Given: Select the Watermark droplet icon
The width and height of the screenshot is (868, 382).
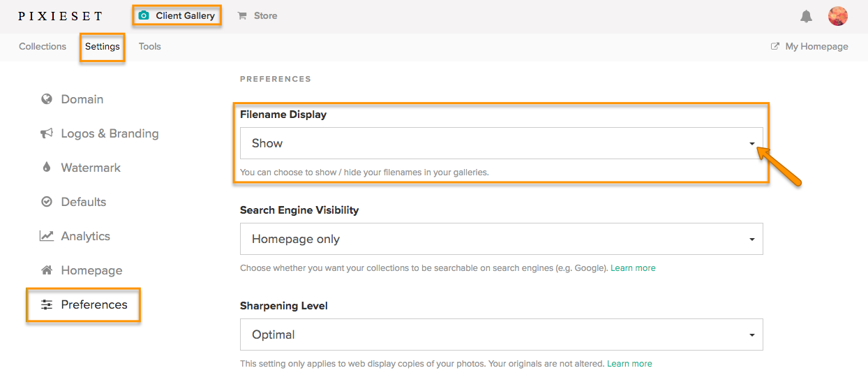Looking at the screenshot, I should pyautogui.click(x=47, y=168).
